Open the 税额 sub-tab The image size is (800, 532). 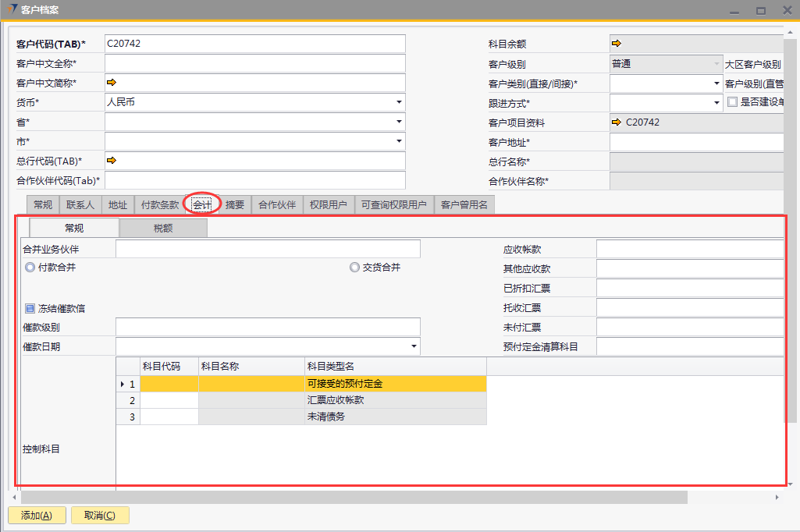pyautogui.click(x=163, y=228)
